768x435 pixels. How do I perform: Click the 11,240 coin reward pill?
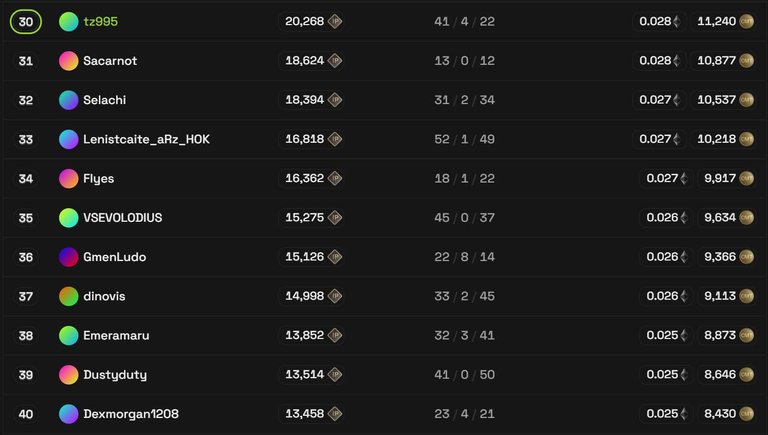click(724, 22)
